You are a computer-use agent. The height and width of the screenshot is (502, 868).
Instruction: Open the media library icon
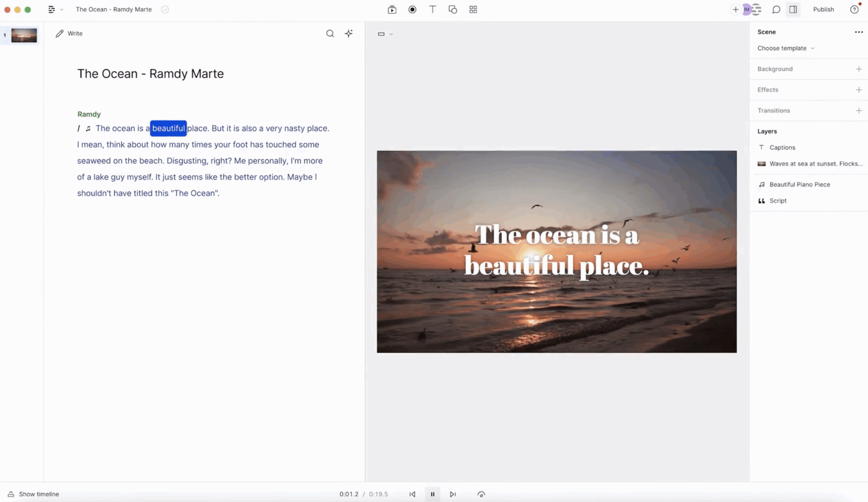click(392, 9)
